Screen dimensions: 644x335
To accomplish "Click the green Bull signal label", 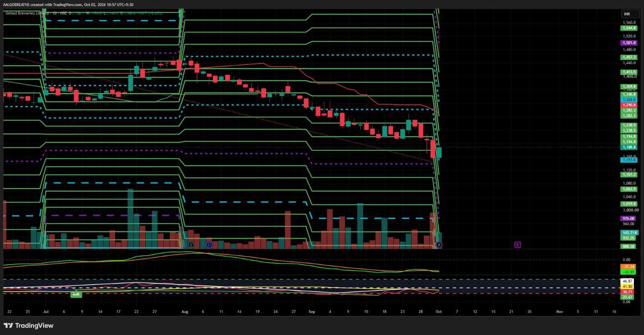I will click(76, 294).
